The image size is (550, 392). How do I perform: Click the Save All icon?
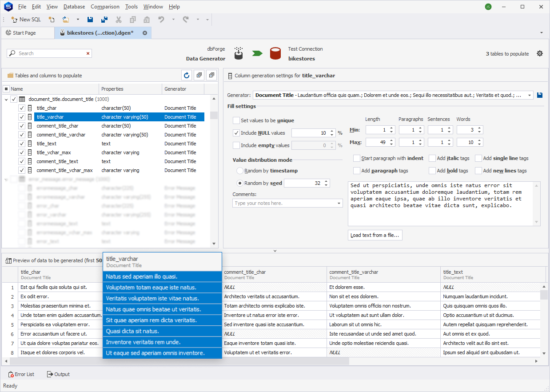104,20
